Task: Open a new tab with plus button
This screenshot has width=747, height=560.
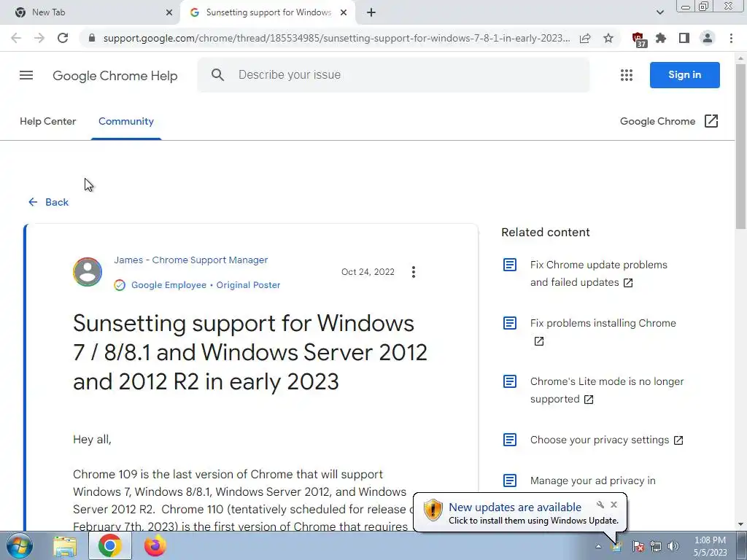Action: [x=371, y=12]
